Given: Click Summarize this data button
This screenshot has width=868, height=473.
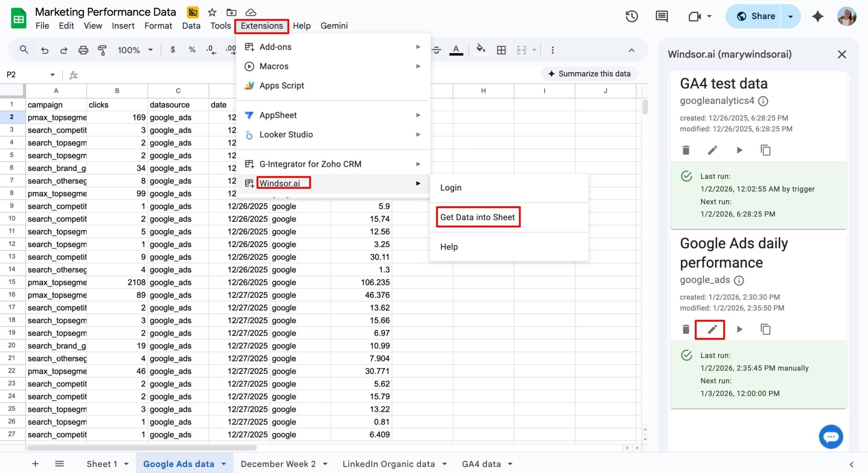Looking at the screenshot, I should (x=589, y=74).
